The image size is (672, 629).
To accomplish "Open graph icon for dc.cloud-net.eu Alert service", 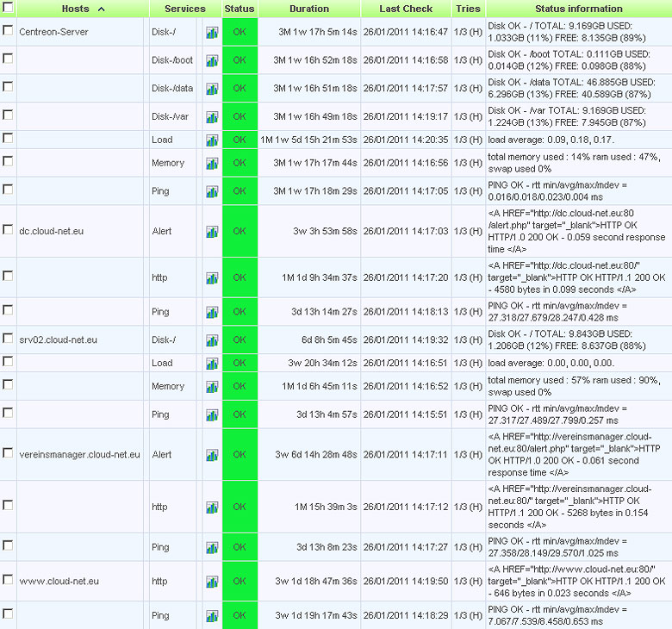I will (212, 231).
